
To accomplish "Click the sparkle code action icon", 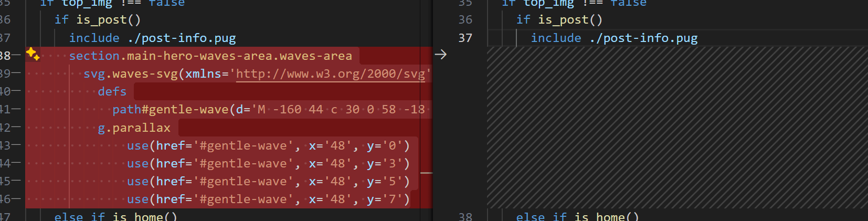I will pos(33,54).
